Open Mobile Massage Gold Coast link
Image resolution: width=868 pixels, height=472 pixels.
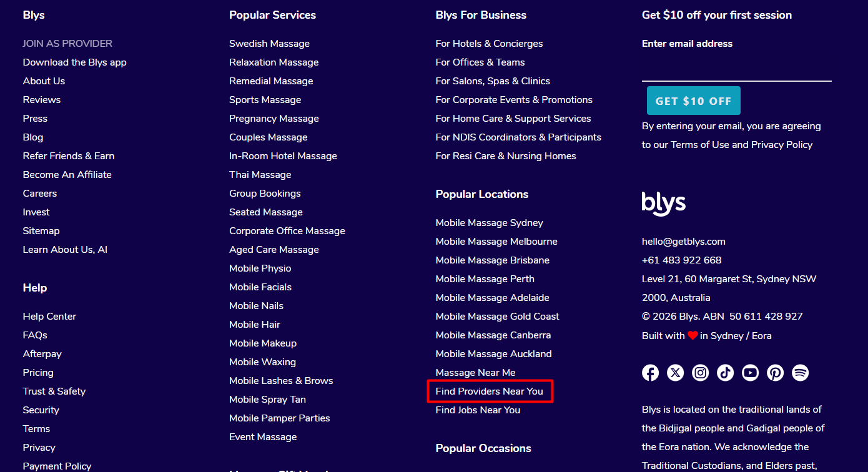click(498, 317)
